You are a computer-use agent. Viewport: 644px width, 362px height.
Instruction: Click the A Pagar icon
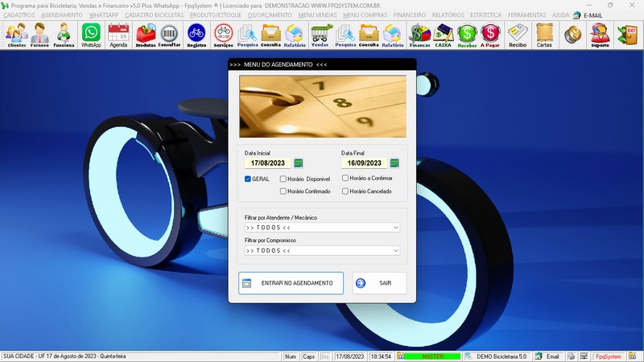click(x=490, y=35)
